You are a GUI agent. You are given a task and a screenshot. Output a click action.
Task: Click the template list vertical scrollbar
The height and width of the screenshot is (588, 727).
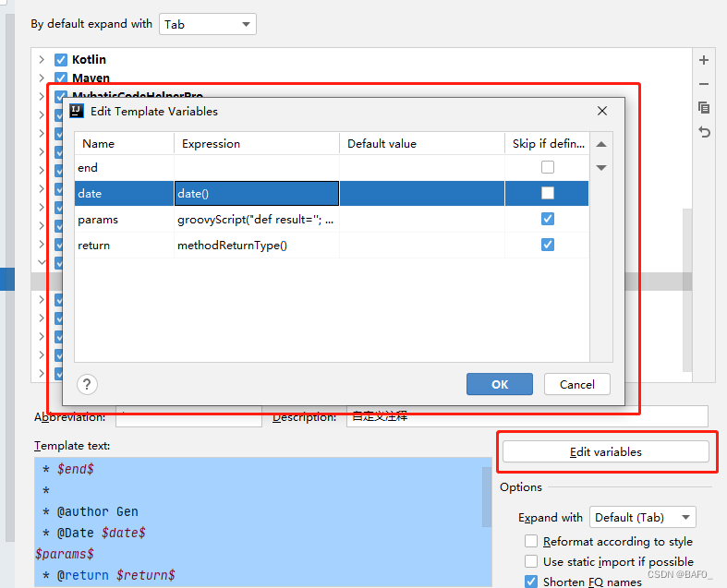(687, 290)
